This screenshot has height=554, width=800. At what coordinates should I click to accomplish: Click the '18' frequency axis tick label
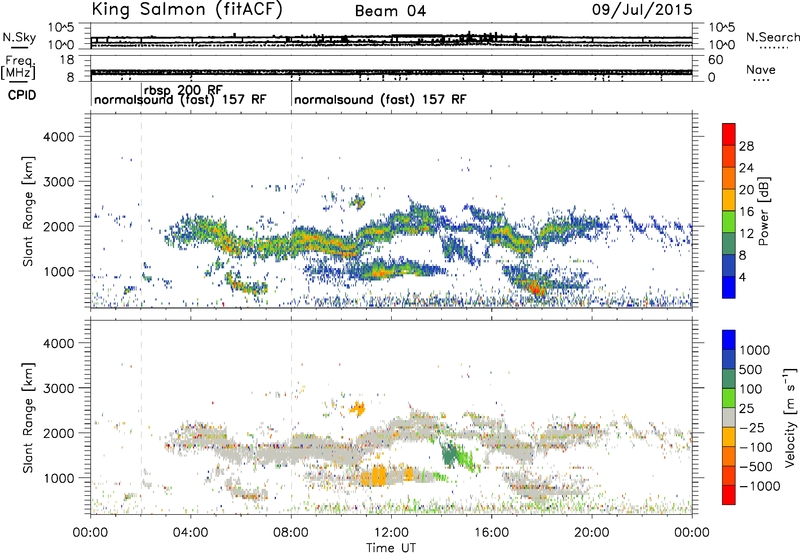67,60
